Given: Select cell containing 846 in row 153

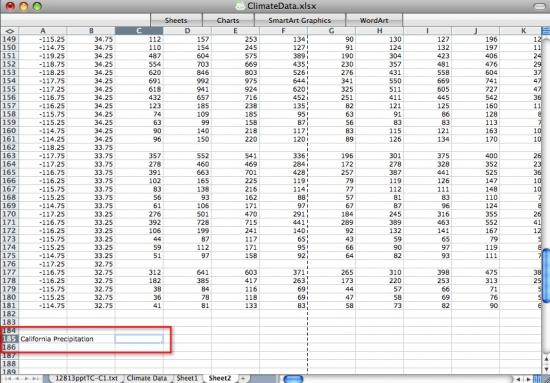Looking at the screenshot, I should 187,73.
